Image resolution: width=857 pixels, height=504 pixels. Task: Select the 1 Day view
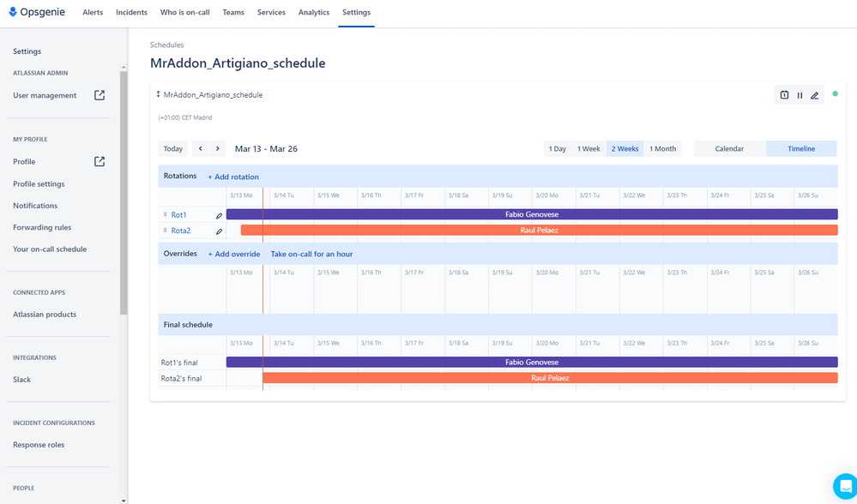[557, 148]
